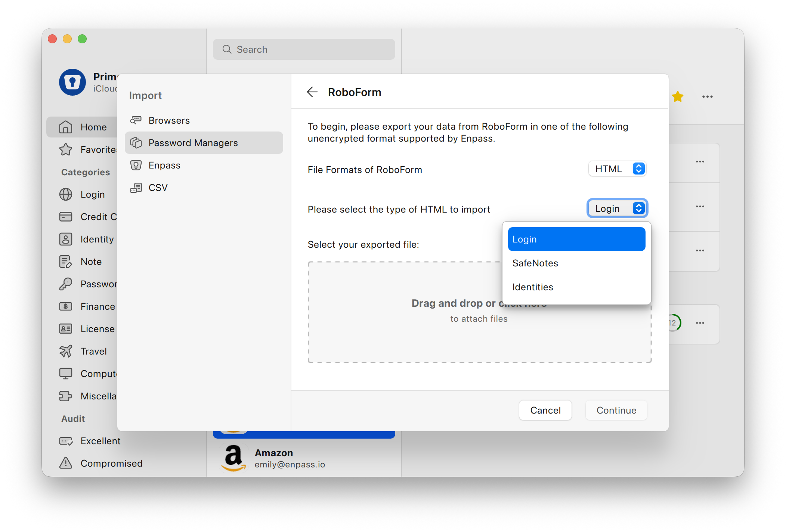Click the circular 12 progress indicator
Viewport: 786px width, 532px height.
click(675, 323)
